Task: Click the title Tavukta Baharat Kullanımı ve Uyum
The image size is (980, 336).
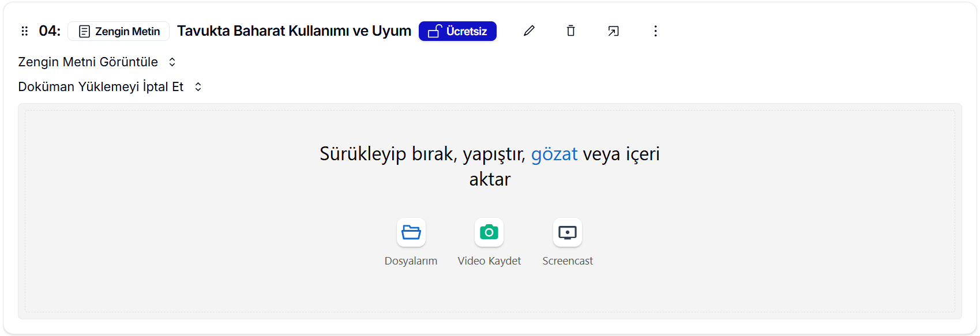Action: (294, 31)
